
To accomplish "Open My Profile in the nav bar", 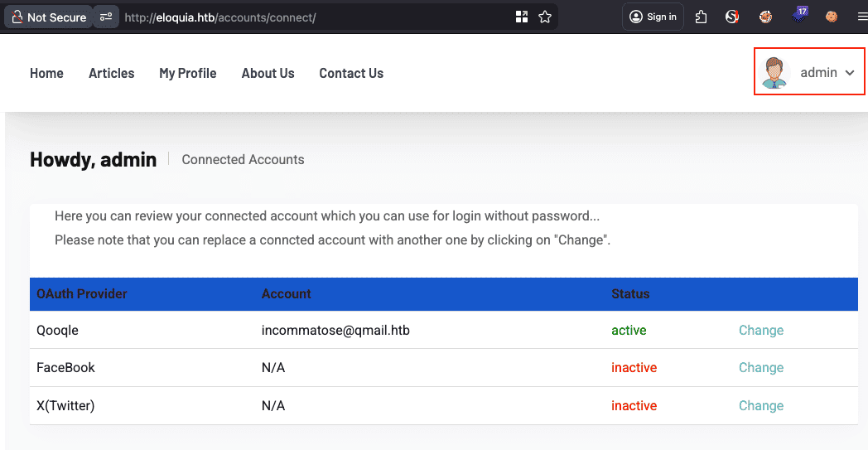I will pyautogui.click(x=188, y=73).
